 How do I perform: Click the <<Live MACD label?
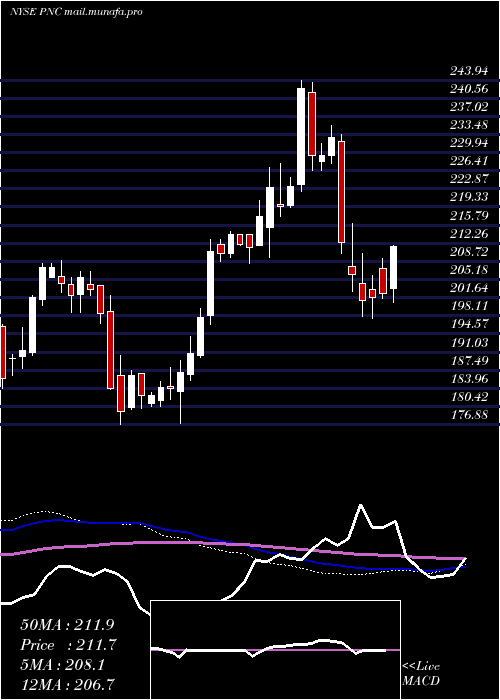click(x=421, y=674)
